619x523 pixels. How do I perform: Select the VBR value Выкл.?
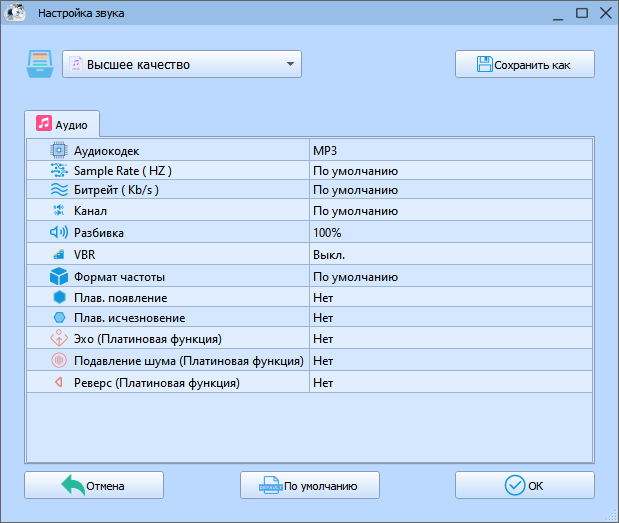[x=451, y=254]
